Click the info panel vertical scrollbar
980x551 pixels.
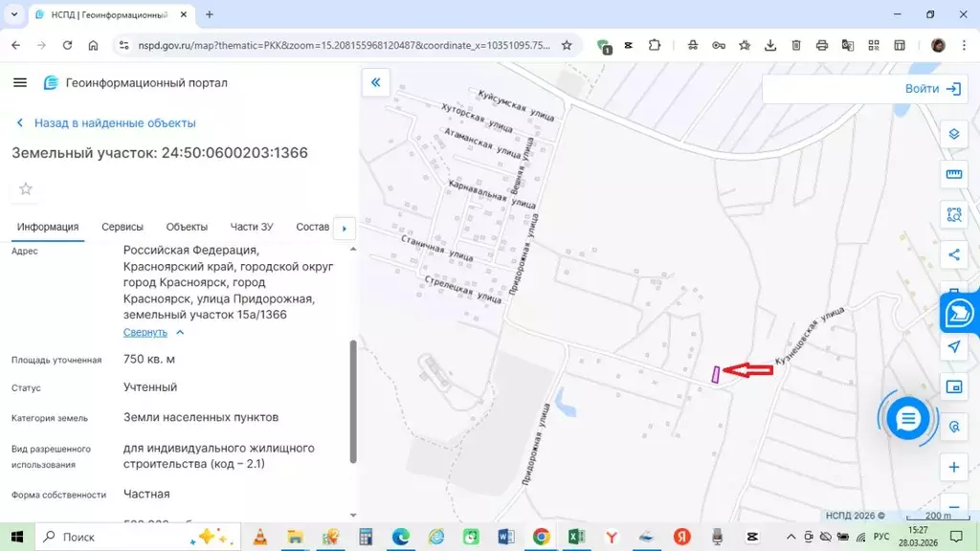point(353,402)
